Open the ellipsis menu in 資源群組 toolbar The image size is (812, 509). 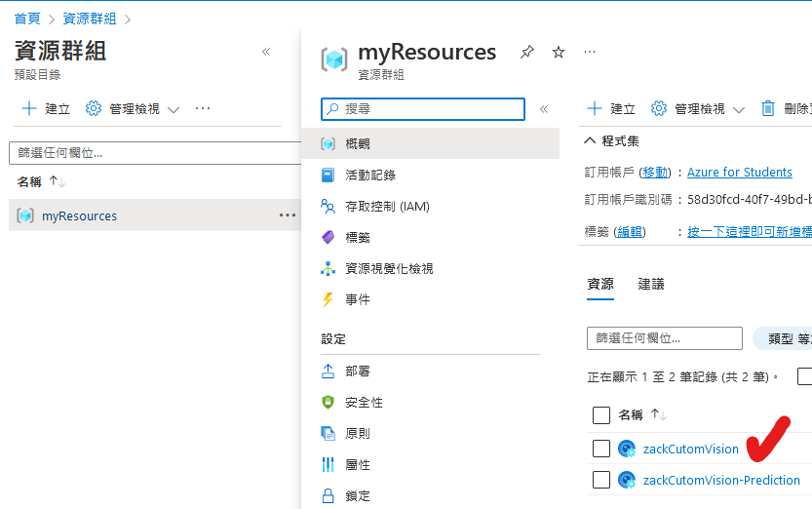[x=203, y=108]
